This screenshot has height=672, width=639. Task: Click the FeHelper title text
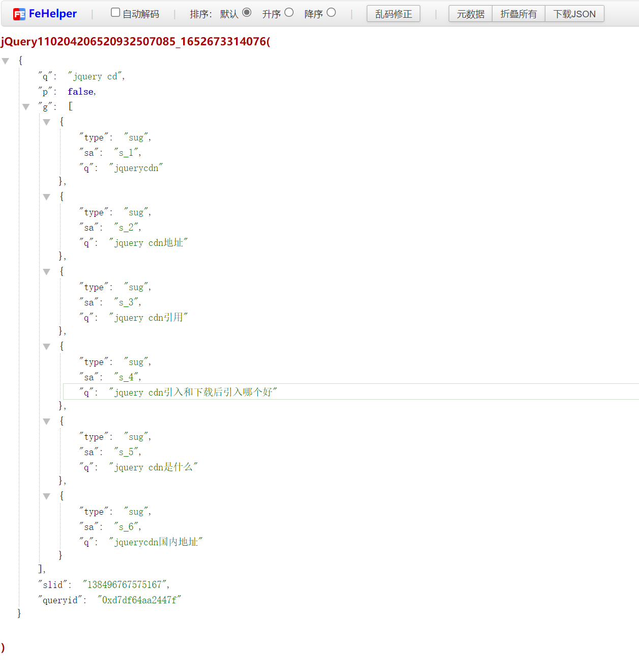[x=53, y=14]
